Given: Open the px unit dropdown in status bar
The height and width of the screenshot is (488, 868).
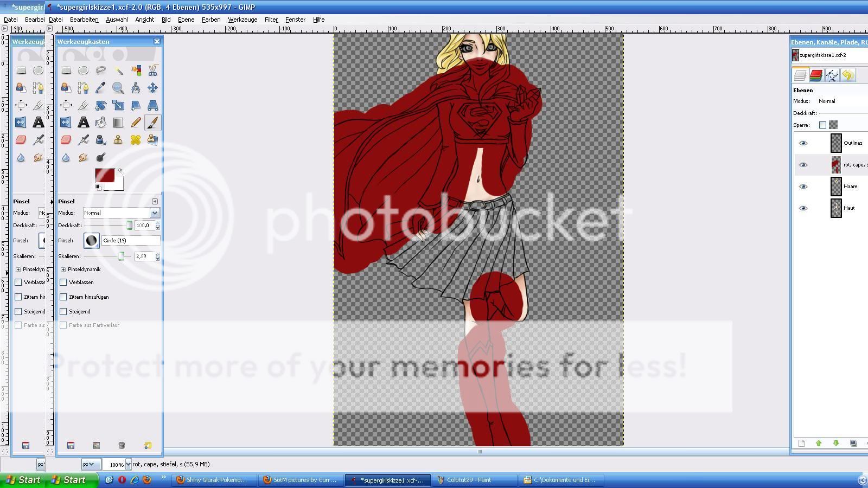Looking at the screenshot, I should pos(91,464).
